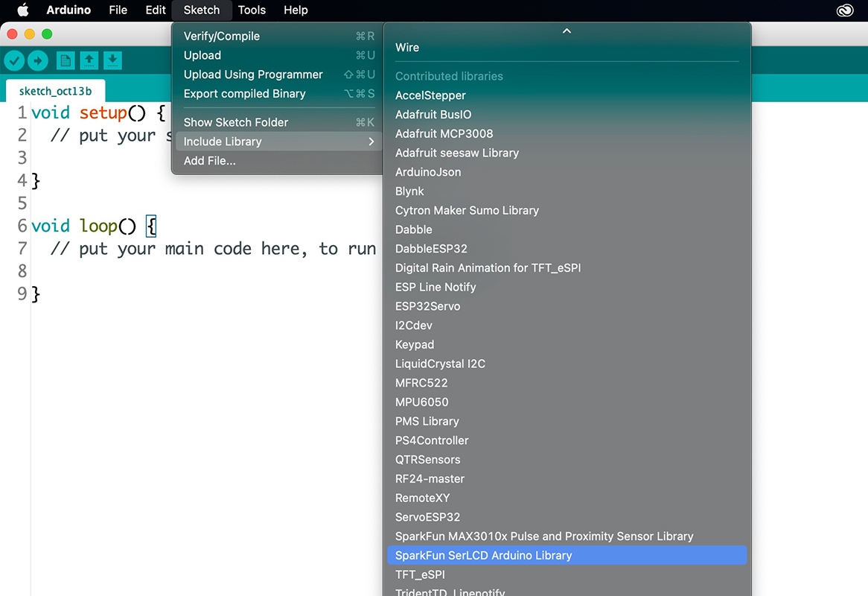The image size is (868, 596).
Task: Include the Dabble library
Action: pos(567,229)
